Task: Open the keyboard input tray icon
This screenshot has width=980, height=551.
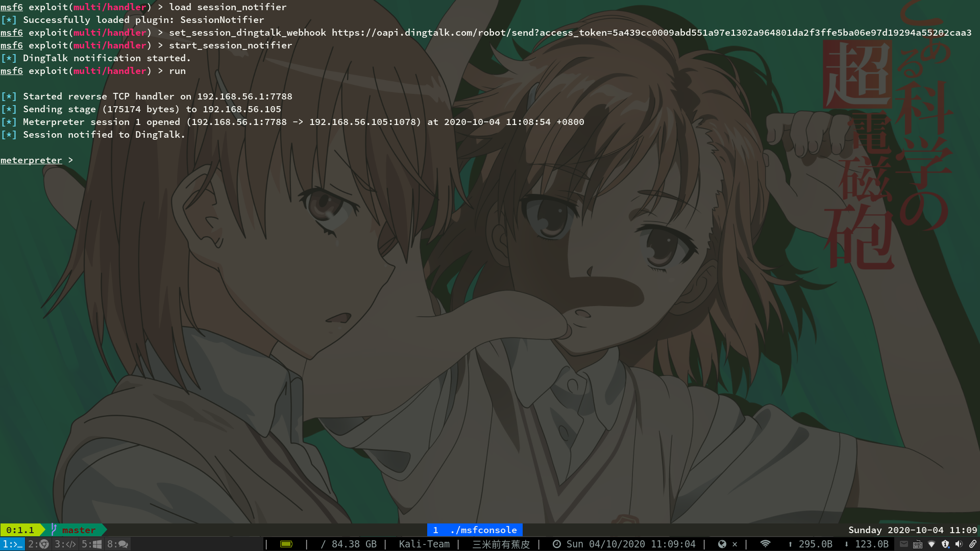Action: (x=918, y=544)
